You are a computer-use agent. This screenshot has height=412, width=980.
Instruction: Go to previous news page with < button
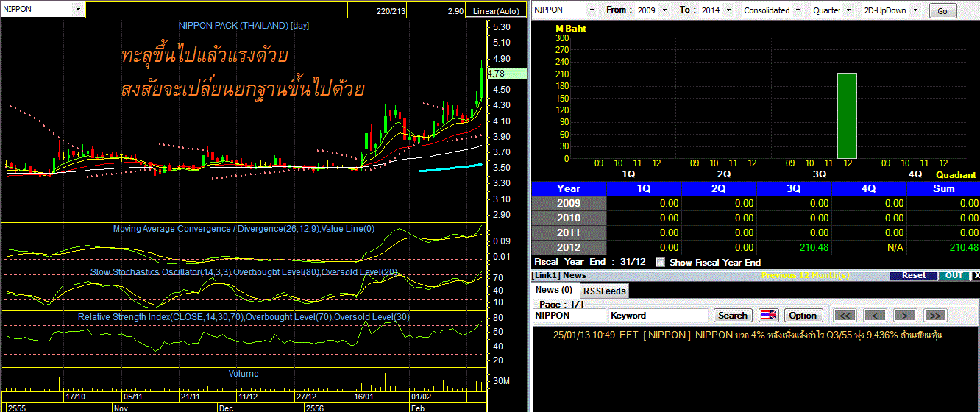[875, 315]
